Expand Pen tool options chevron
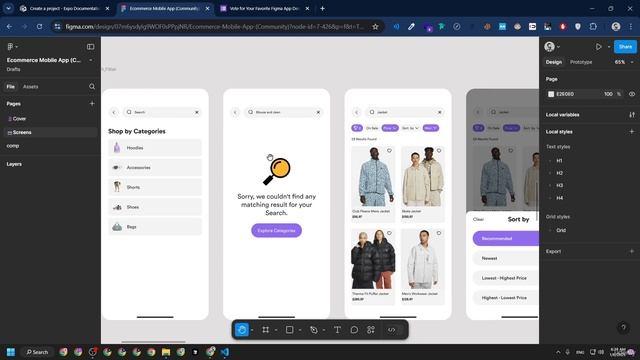The image size is (640, 360). point(324,330)
